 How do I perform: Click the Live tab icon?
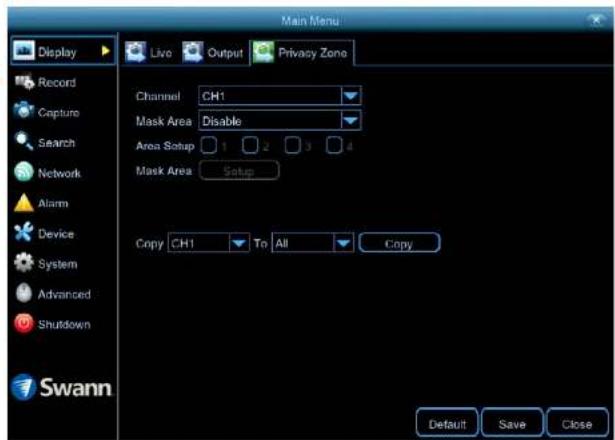coord(136,52)
